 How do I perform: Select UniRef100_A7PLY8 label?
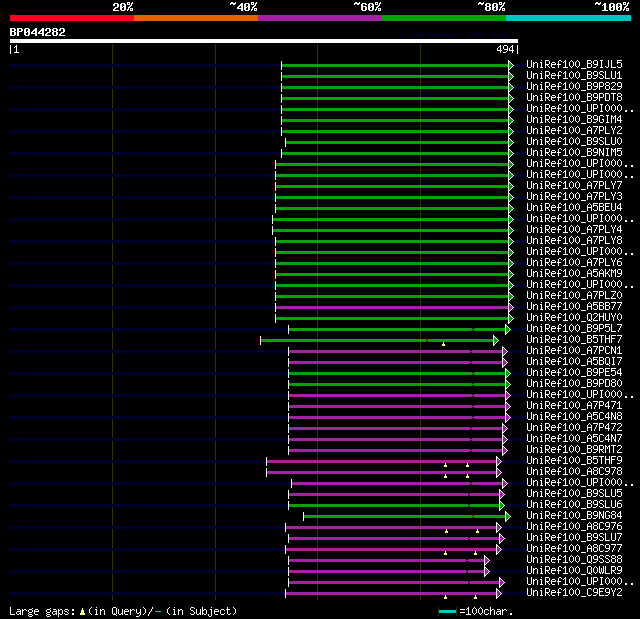pyautogui.click(x=574, y=241)
